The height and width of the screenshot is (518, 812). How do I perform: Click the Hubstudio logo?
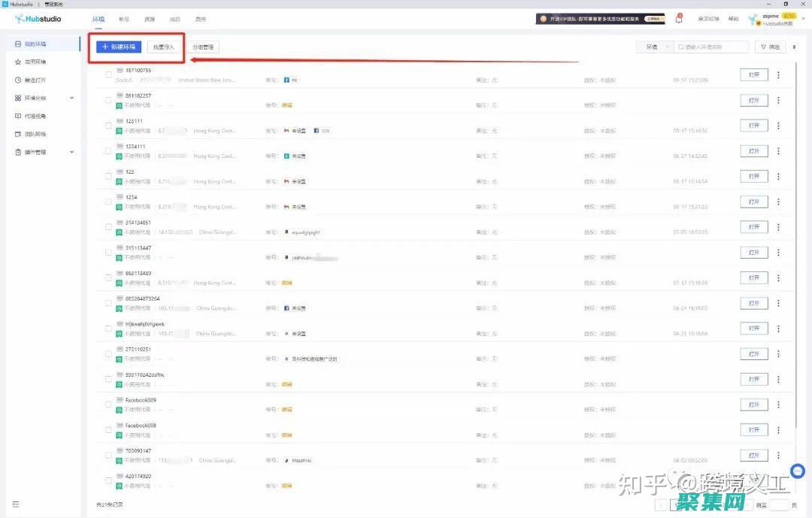pyautogui.click(x=38, y=18)
